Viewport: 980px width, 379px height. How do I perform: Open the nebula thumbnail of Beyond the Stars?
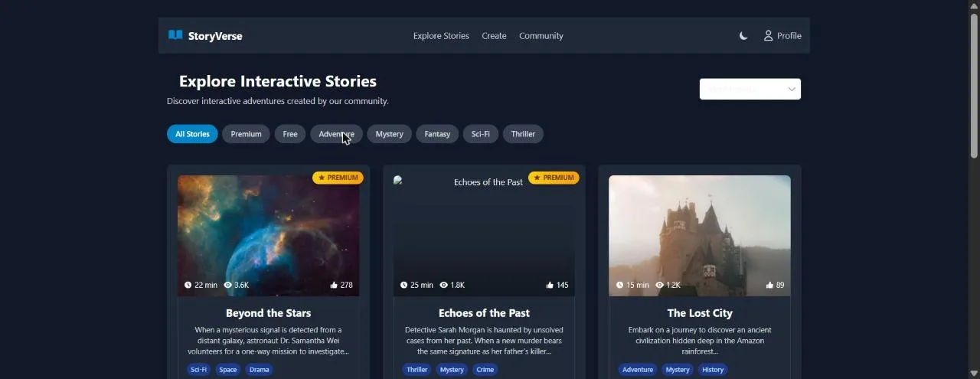(x=268, y=236)
